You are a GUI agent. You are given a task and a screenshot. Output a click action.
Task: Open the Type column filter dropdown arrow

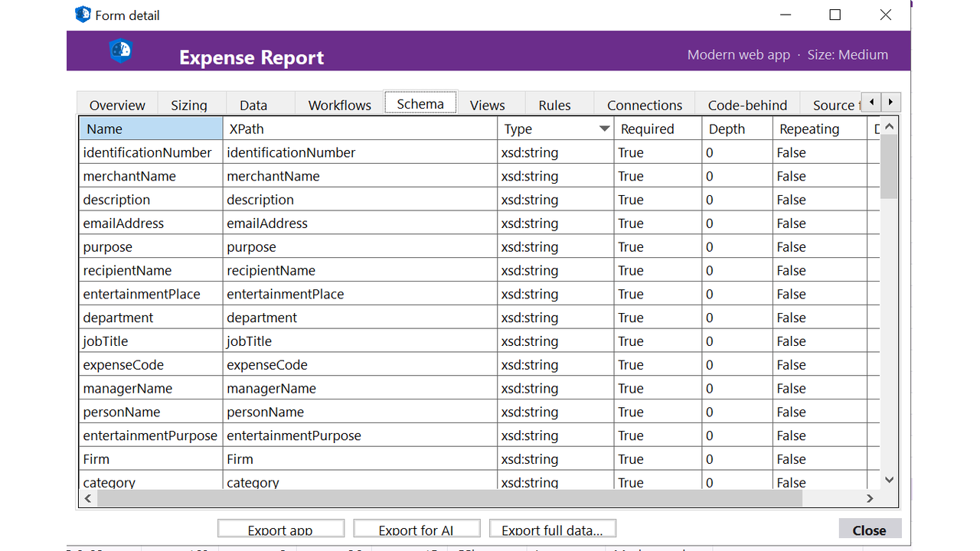(604, 129)
